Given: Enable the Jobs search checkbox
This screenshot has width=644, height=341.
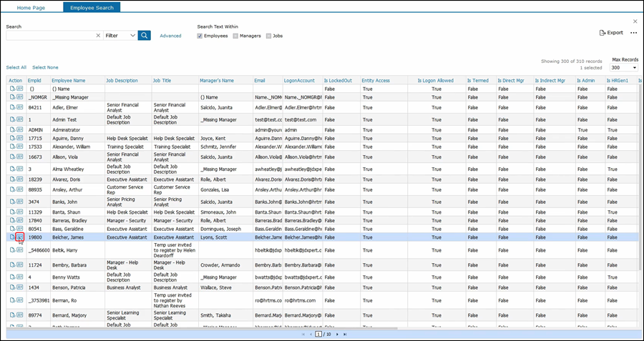Looking at the screenshot, I should (x=269, y=36).
